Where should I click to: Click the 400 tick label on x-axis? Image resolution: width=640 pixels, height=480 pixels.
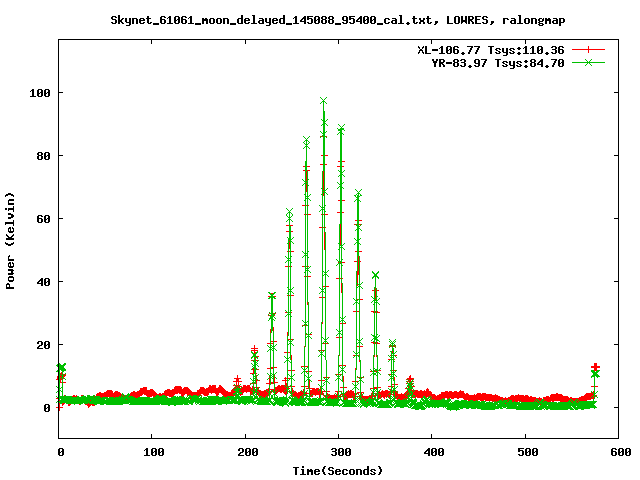(x=431, y=453)
